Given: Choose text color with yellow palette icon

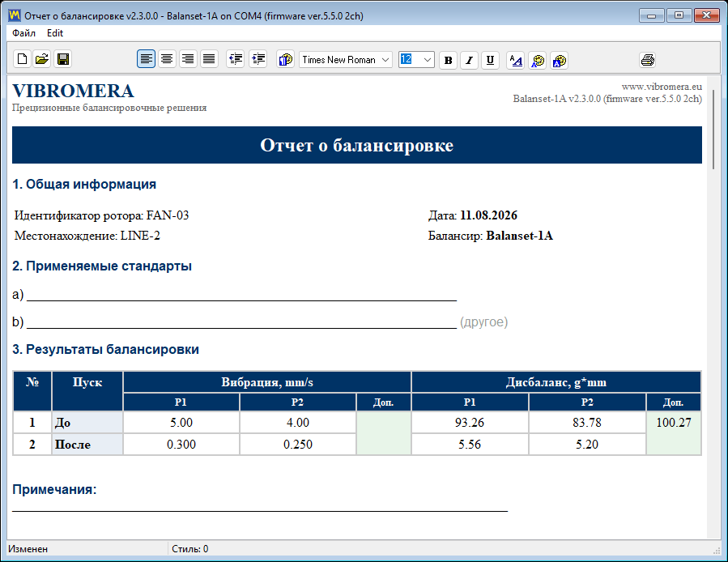Looking at the screenshot, I should (538, 61).
